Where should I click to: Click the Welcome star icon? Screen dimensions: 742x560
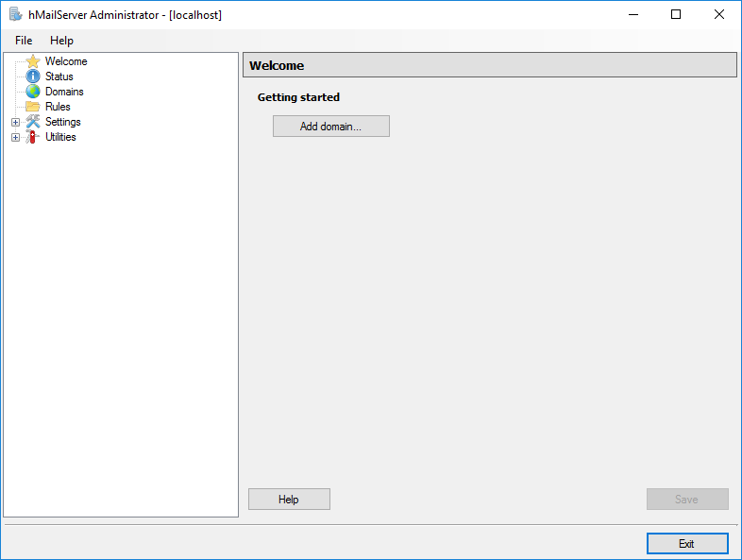click(x=33, y=61)
